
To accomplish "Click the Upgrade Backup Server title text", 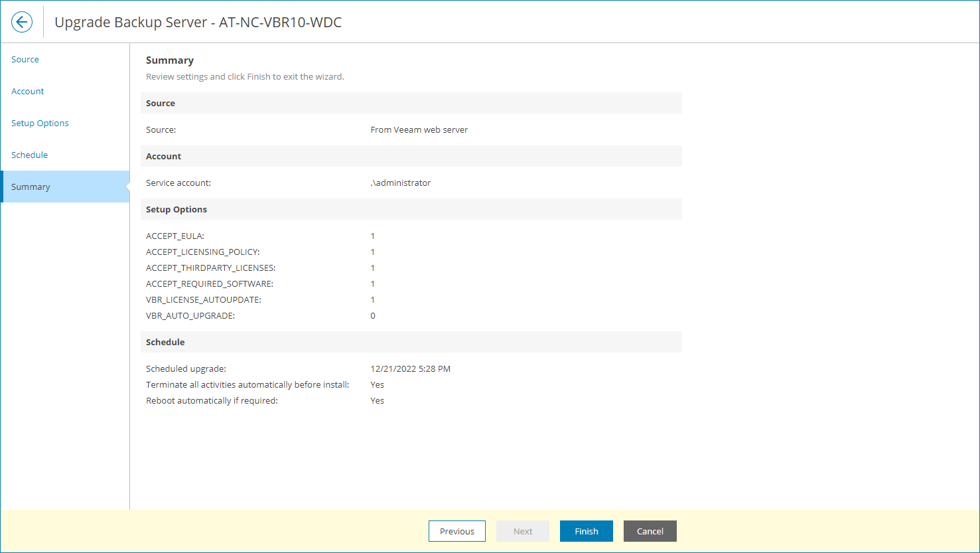I will click(198, 22).
